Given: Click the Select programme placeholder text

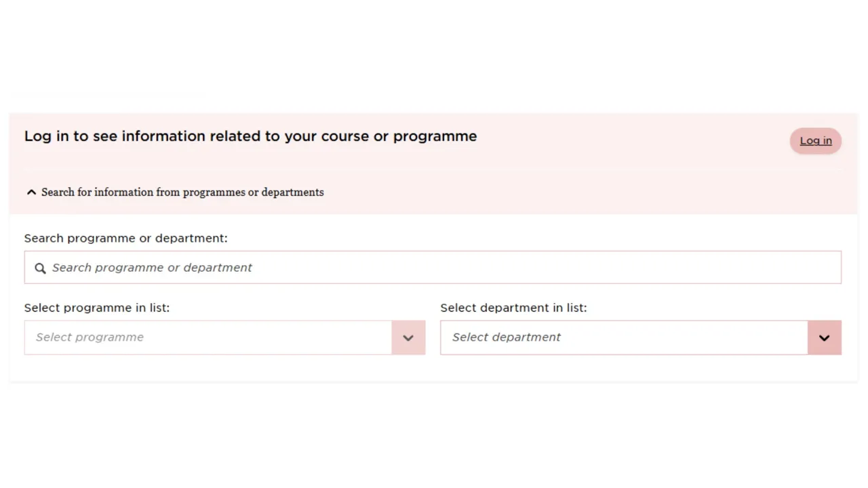Looking at the screenshot, I should pyautogui.click(x=89, y=337).
